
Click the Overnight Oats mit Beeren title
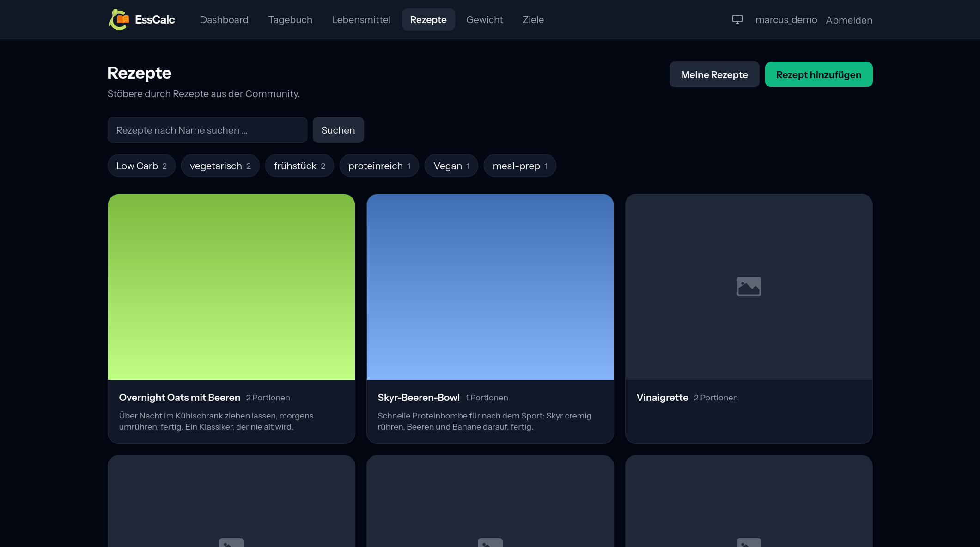click(x=180, y=398)
